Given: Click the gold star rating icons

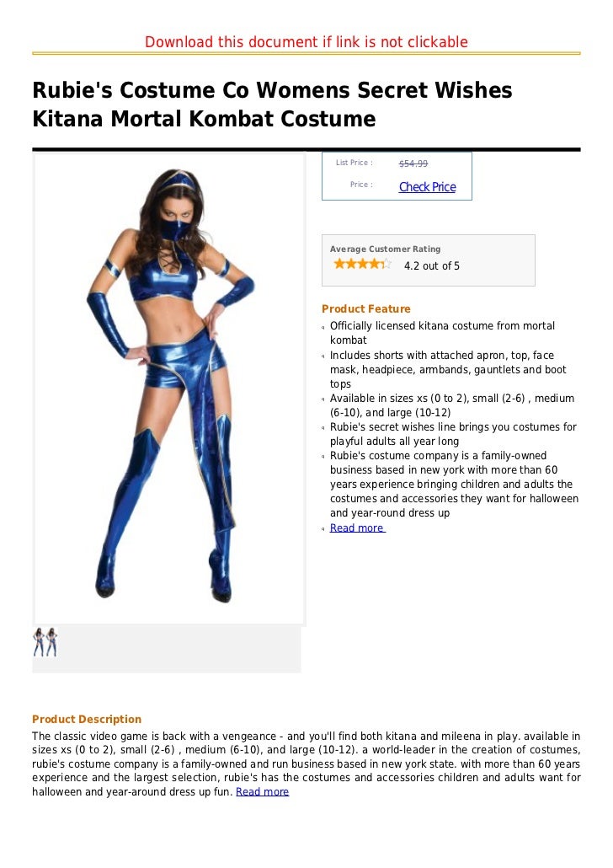Looking at the screenshot, I should pyautogui.click(x=362, y=265).
